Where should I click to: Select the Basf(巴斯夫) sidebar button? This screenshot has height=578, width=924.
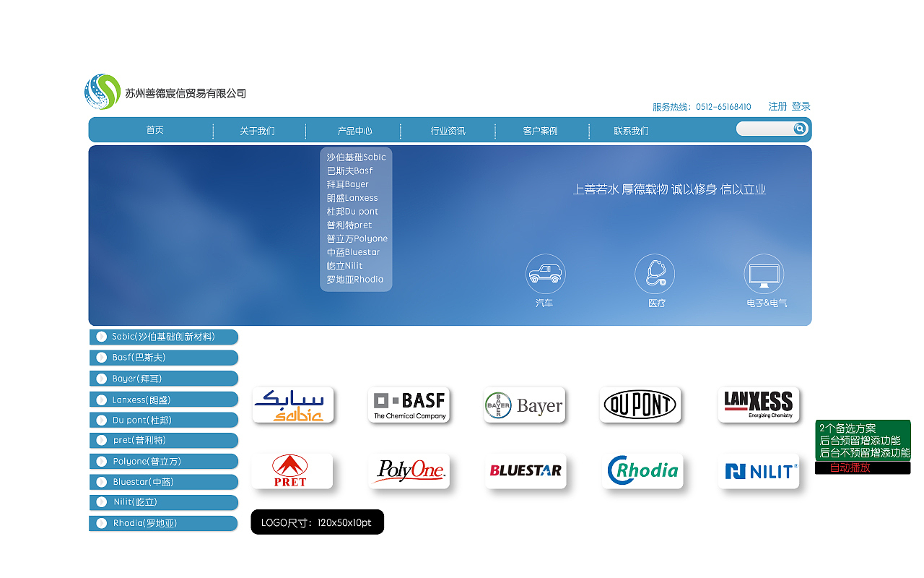tap(163, 358)
